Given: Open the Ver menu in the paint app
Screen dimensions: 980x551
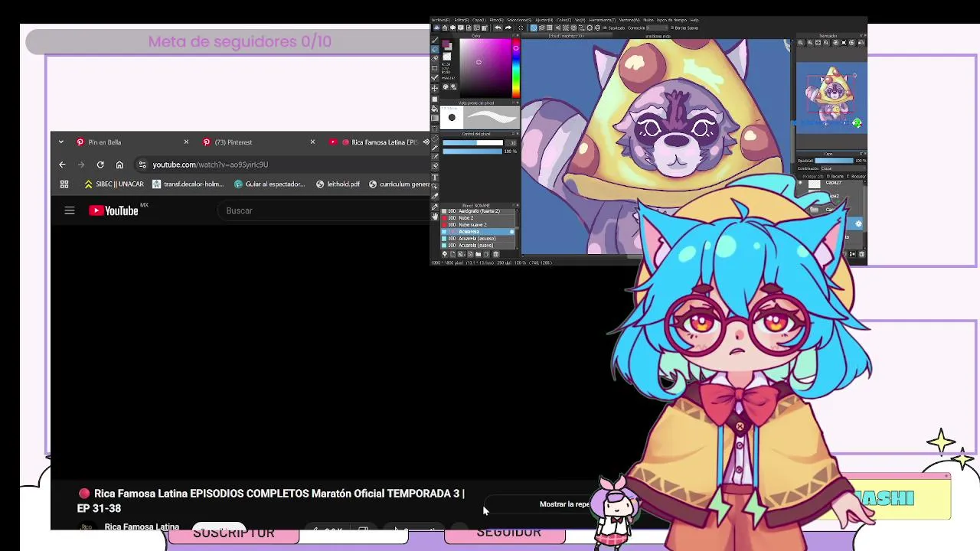Looking at the screenshot, I should pos(580,20).
